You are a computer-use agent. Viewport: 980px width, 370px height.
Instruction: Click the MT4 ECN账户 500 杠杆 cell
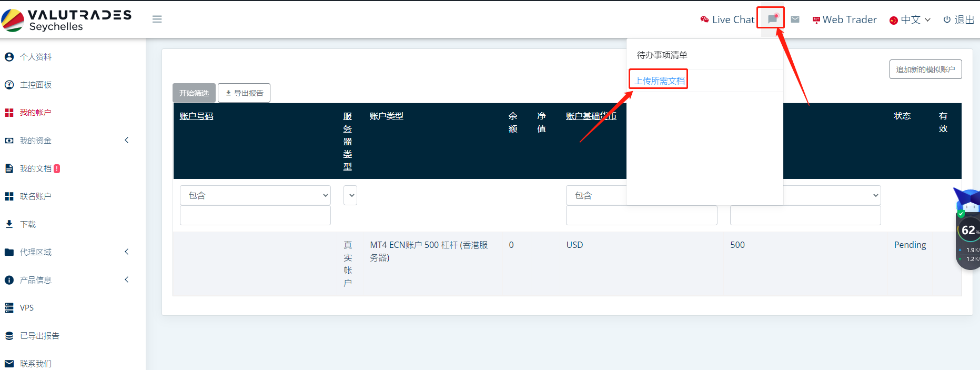pos(429,251)
